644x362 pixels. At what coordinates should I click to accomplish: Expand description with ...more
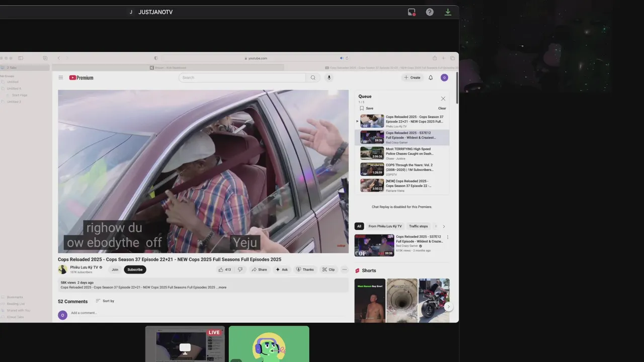point(222,288)
